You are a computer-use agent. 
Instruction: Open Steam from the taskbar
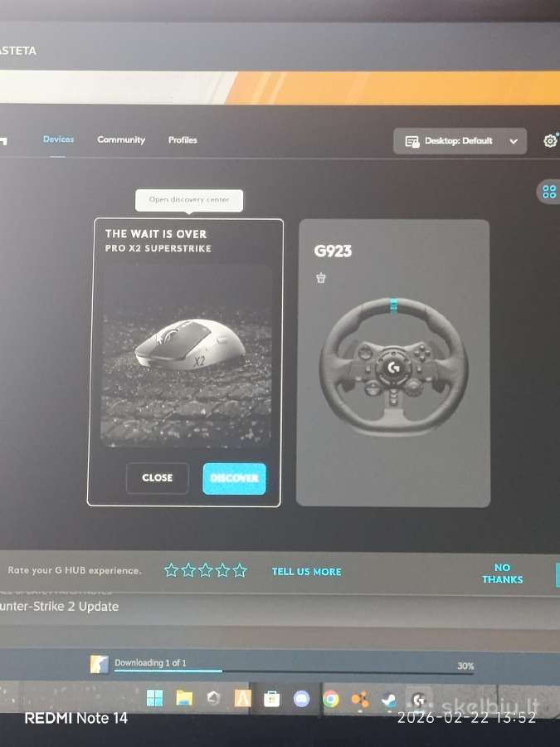coord(389,700)
